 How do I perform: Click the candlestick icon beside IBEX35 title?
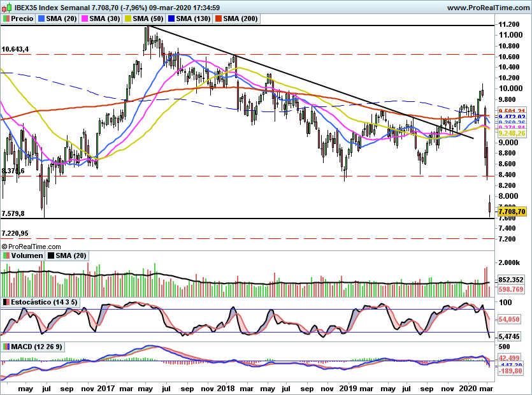tap(6, 8)
